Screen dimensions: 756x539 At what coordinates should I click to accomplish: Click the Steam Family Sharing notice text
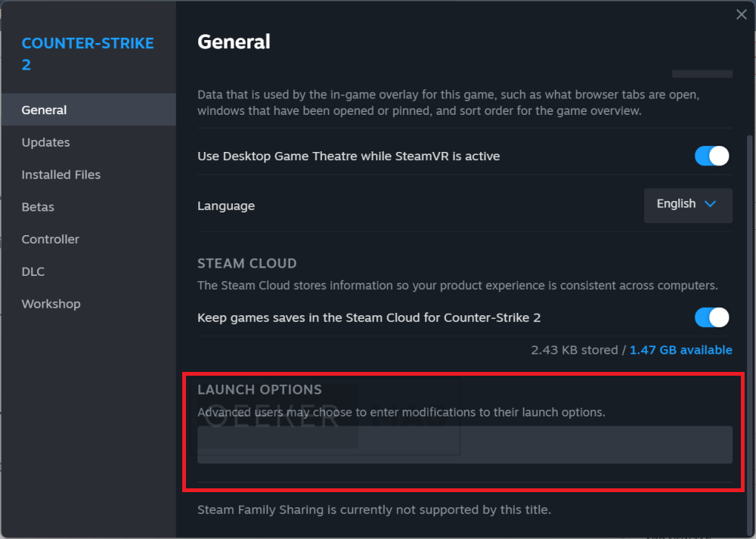pos(374,510)
